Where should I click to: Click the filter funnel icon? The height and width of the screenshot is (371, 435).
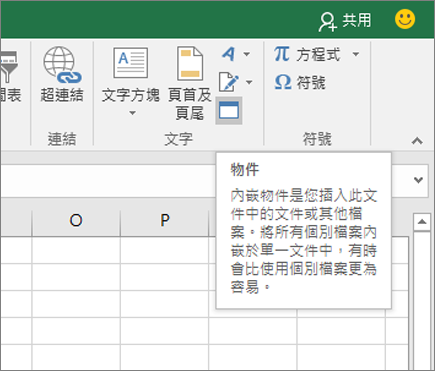[8, 67]
